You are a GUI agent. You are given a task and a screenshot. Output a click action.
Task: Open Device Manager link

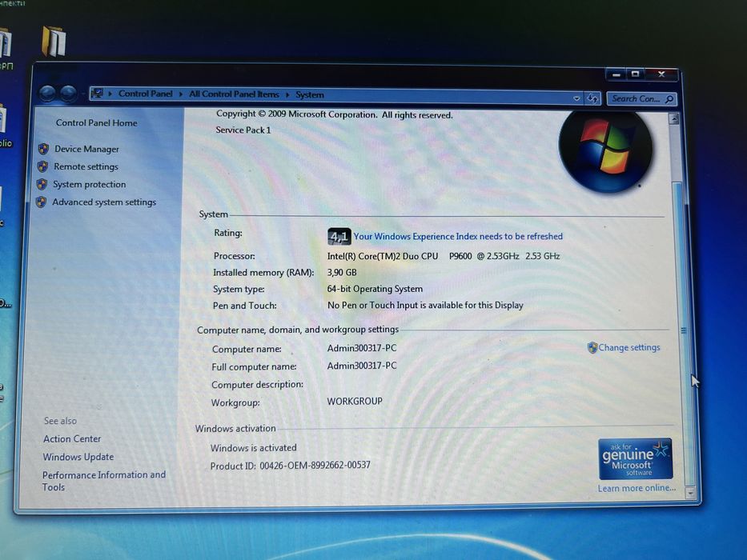(x=86, y=149)
